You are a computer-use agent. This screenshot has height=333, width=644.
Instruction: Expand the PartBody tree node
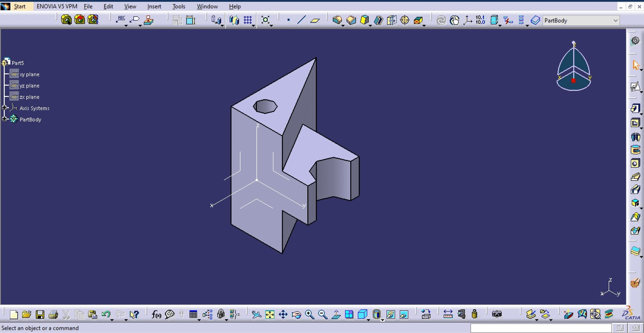coord(4,119)
